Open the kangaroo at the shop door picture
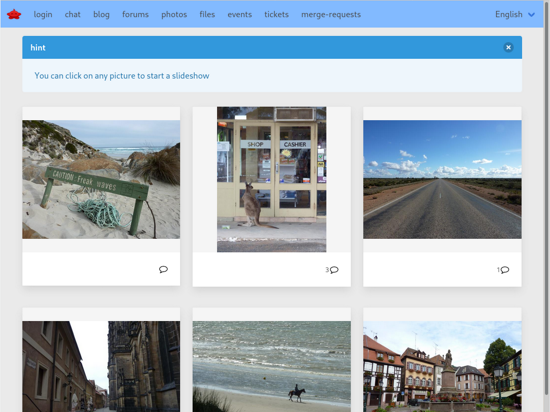This screenshot has width=550, height=412. [271, 180]
